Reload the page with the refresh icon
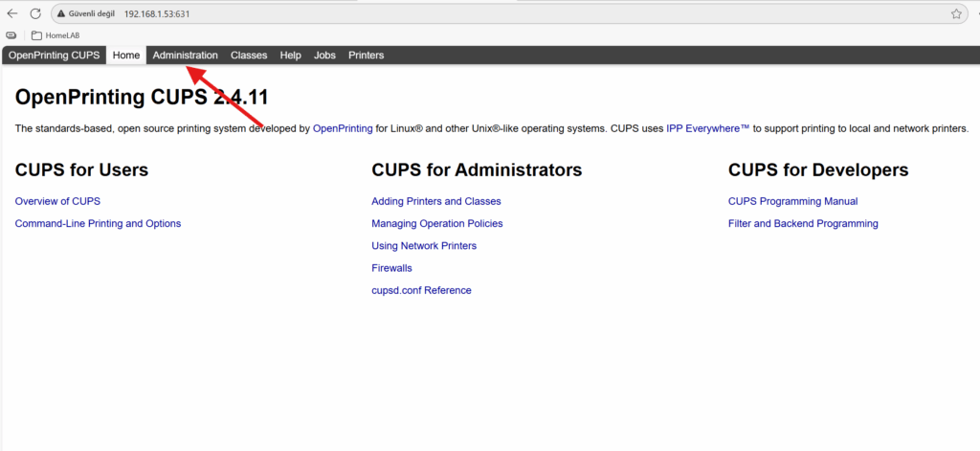 pos(35,14)
